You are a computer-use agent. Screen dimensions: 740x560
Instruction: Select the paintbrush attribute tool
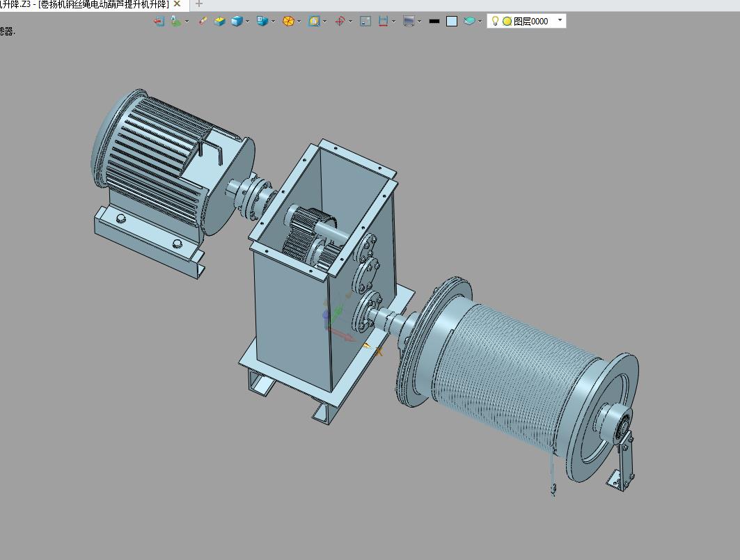pos(203,22)
